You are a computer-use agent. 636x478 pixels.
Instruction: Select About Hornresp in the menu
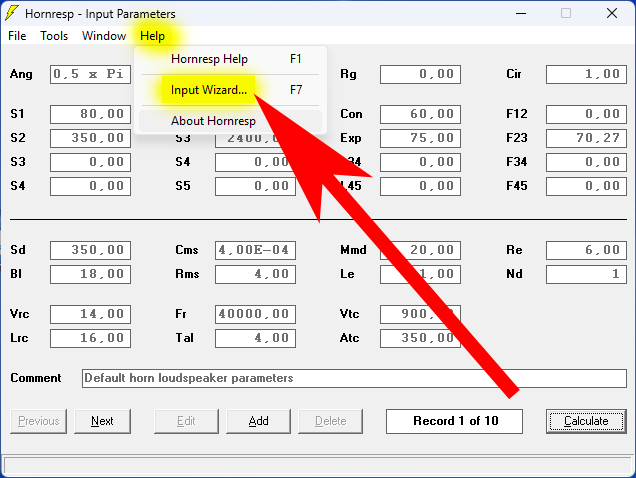231,121
